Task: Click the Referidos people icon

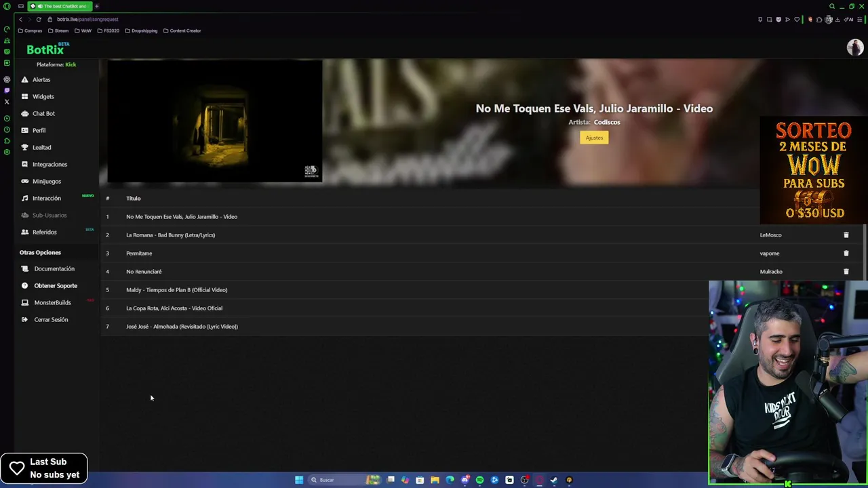Action: [25, 232]
